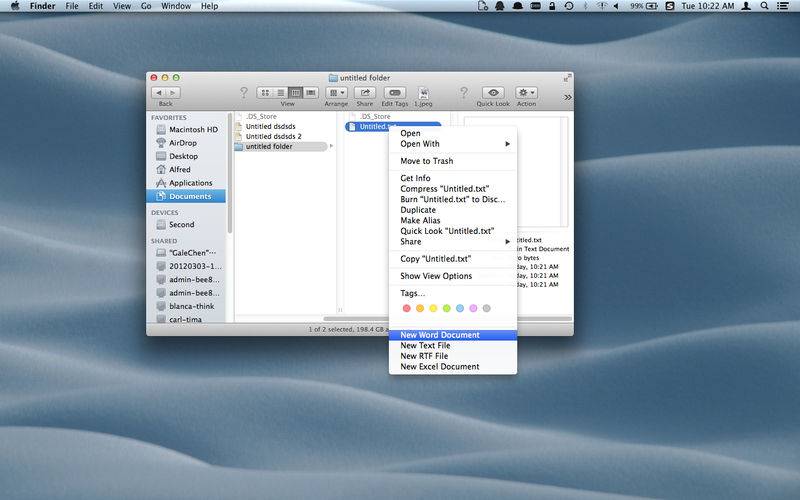This screenshot has width=800, height=500.
Task: Select Documents in the sidebar
Action: pos(186,196)
